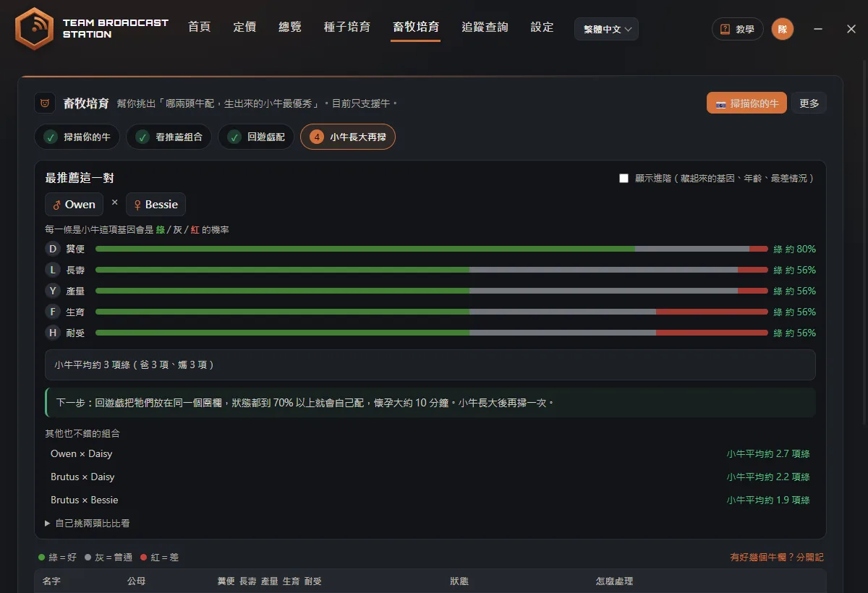Click 小牛平均約 2.7 項綠 value
The image size is (868, 593).
coord(768,454)
